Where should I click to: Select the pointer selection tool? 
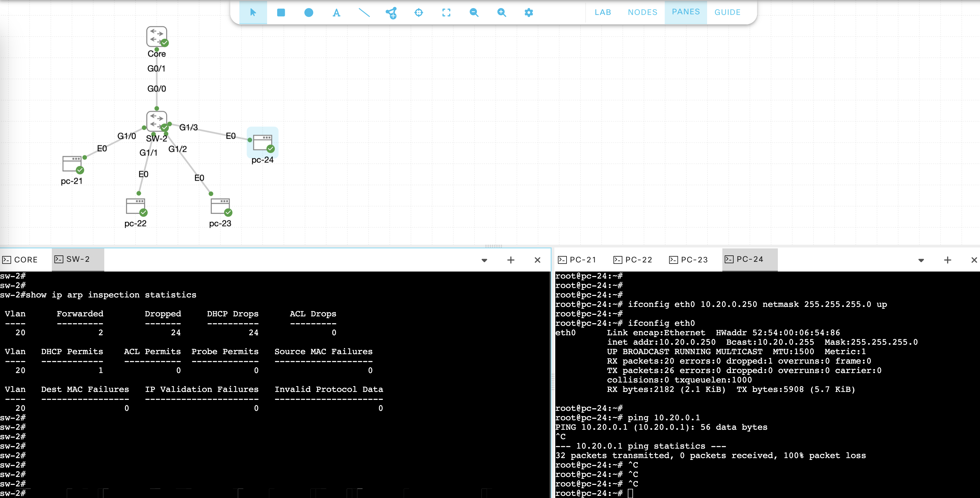click(x=253, y=12)
